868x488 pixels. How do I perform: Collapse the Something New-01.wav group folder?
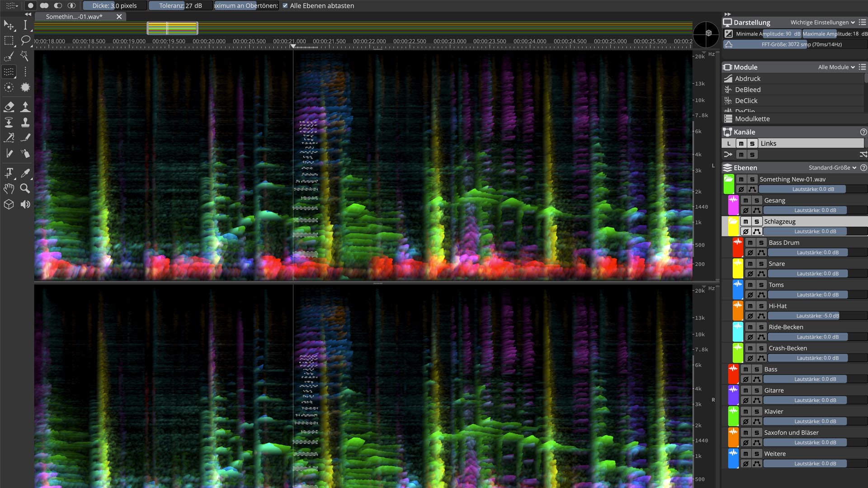(x=728, y=178)
